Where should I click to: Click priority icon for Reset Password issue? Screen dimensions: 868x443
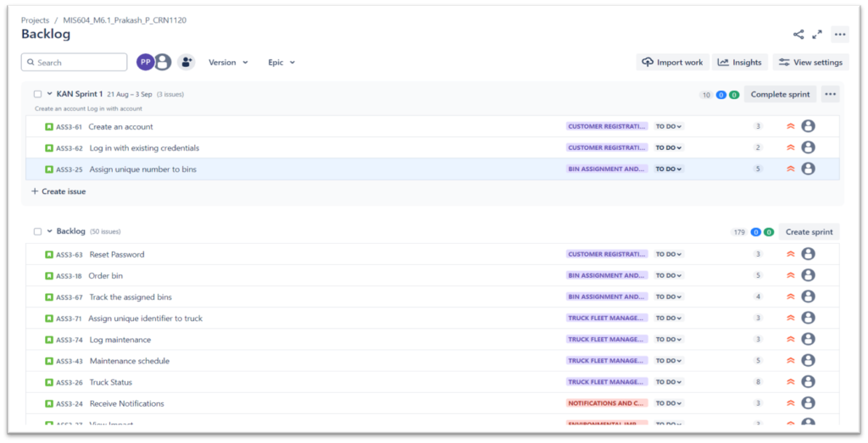click(790, 254)
